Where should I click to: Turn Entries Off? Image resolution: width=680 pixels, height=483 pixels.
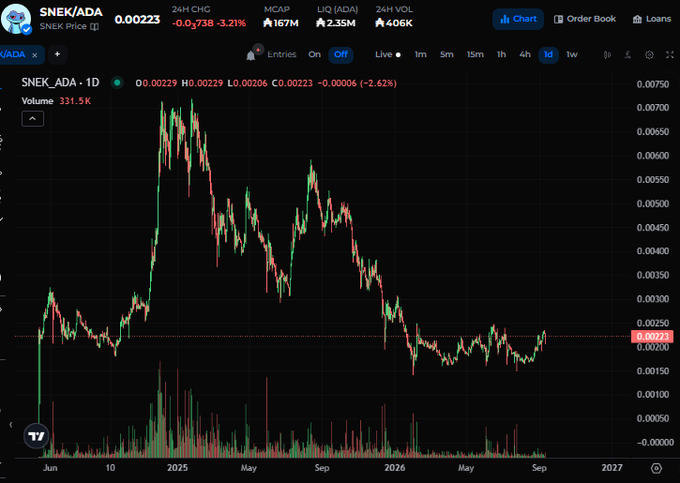[x=341, y=55]
